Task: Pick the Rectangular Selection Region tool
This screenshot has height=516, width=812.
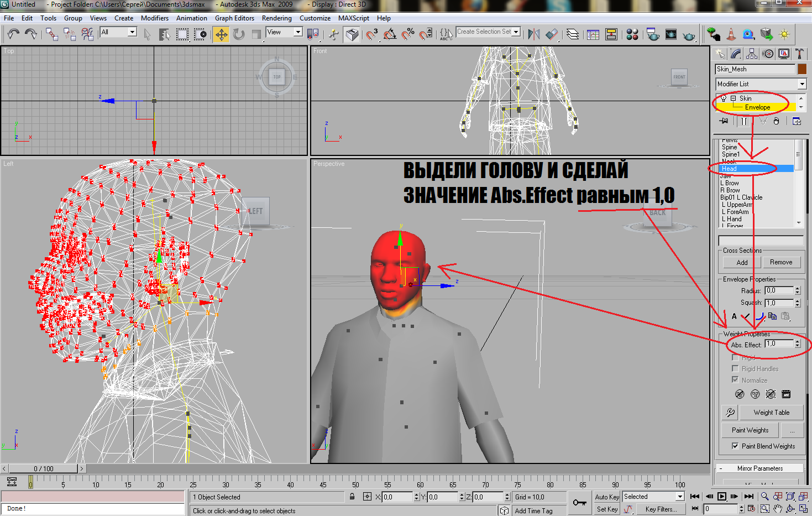Action: point(182,34)
